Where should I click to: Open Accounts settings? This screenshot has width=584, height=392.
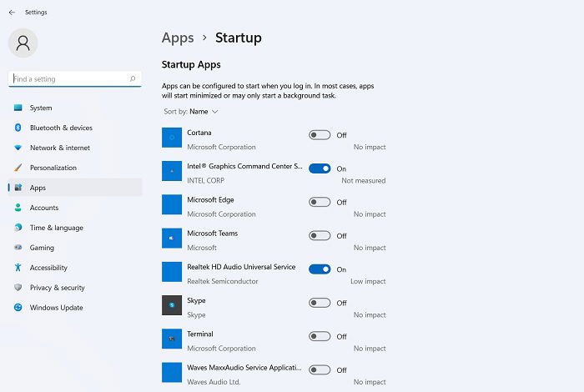pos(75,208)
